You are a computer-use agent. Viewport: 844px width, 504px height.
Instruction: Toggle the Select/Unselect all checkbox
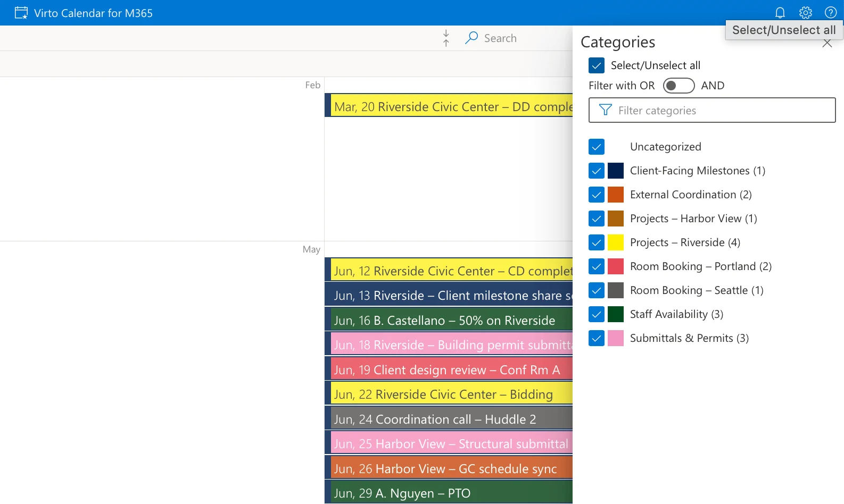[597, 65]
